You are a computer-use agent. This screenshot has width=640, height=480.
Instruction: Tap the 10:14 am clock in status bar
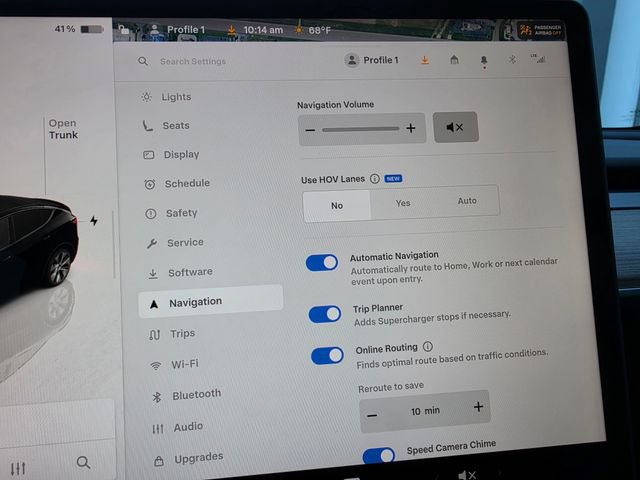pyautogui.click(x=263, y=30)
